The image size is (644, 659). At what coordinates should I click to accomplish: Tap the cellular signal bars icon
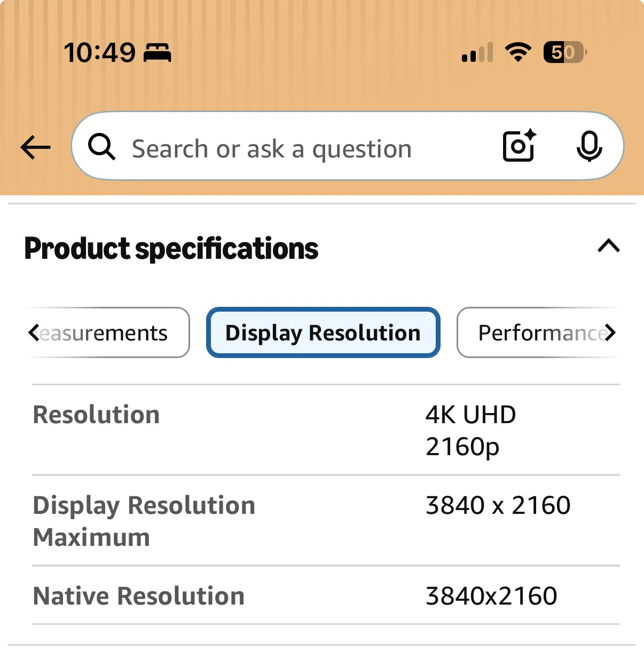(x=477, y=52)
